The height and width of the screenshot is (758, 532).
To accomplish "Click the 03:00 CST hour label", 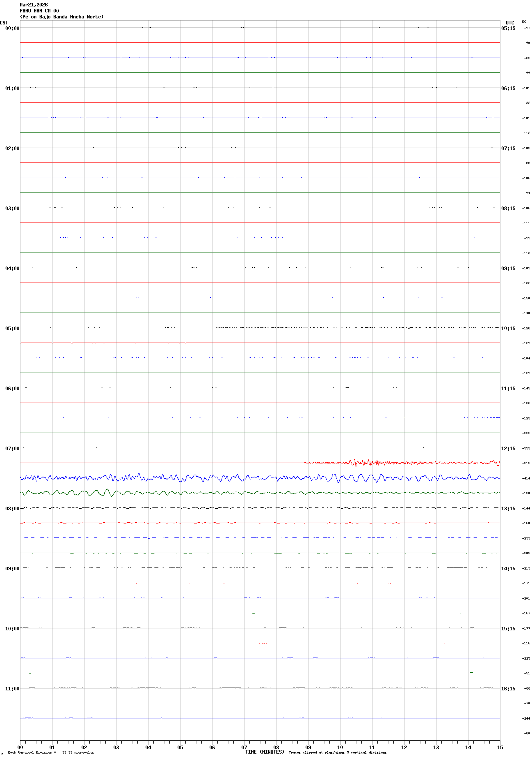I will (12, 209).
